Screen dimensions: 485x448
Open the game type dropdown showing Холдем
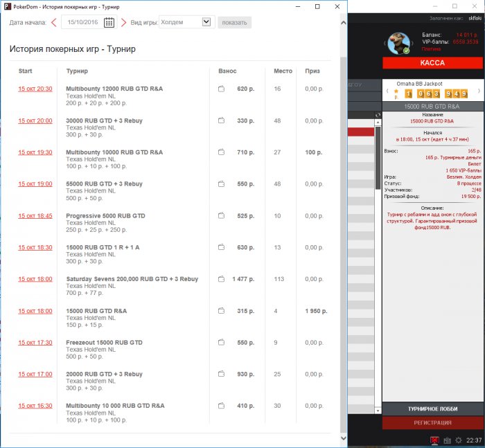[187, 22]
